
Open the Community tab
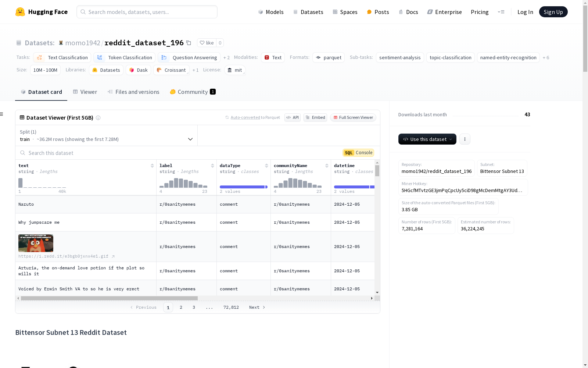click(x=193, y=92)
